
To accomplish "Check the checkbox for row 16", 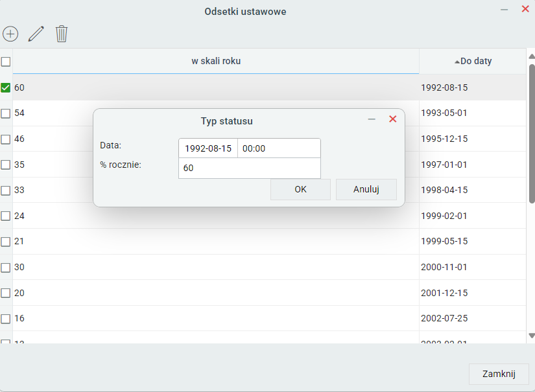I will pyautogui.click(x=6, y=319).
